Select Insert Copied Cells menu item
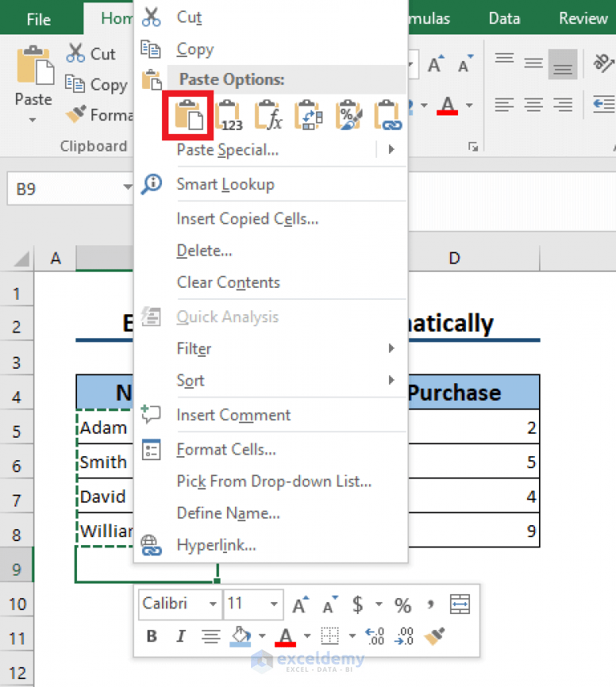Image resolution: width=616 pixels, height=687 pixels. pyautogui.click(x=270, y=218)
